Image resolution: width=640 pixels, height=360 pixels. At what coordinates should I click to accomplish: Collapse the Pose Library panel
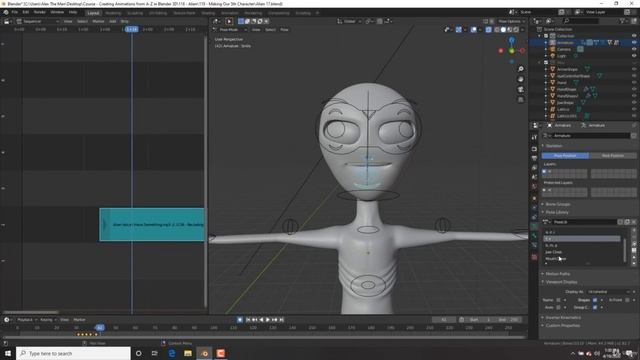[557, 212]
